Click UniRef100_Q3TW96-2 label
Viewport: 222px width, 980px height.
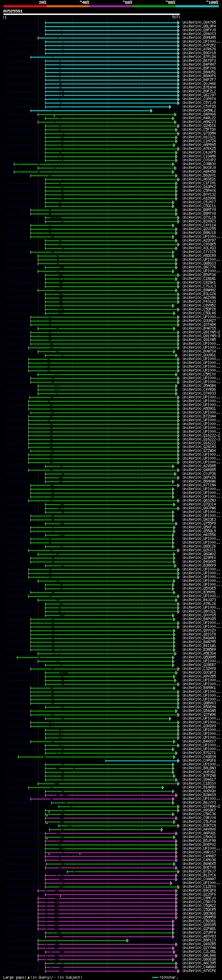(x=201, y=806)
